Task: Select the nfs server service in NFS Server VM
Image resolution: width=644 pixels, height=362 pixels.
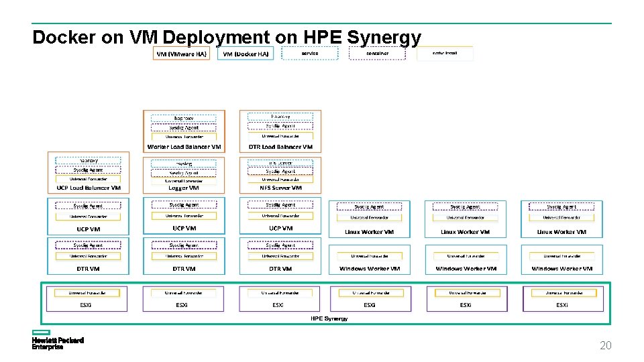Action: coord(280,163)
